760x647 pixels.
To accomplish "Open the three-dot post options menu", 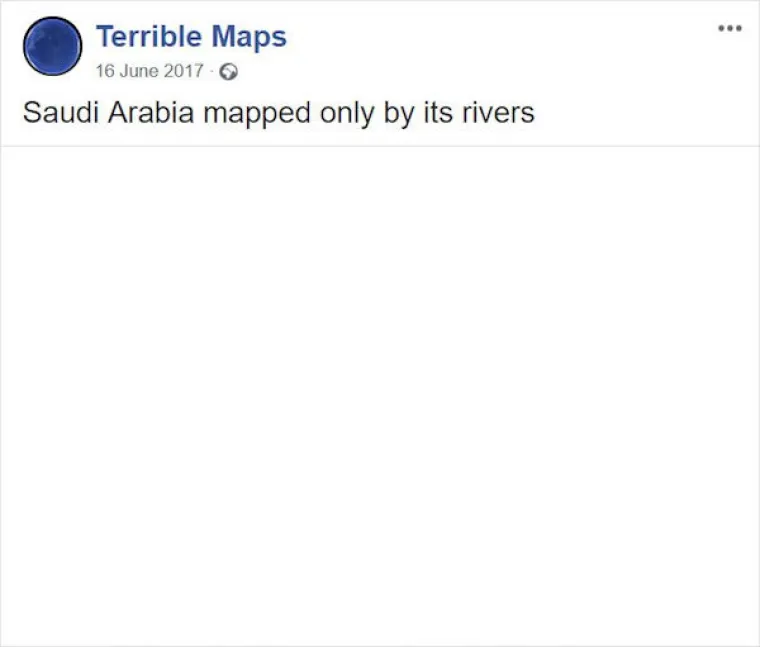I will 730,28.
